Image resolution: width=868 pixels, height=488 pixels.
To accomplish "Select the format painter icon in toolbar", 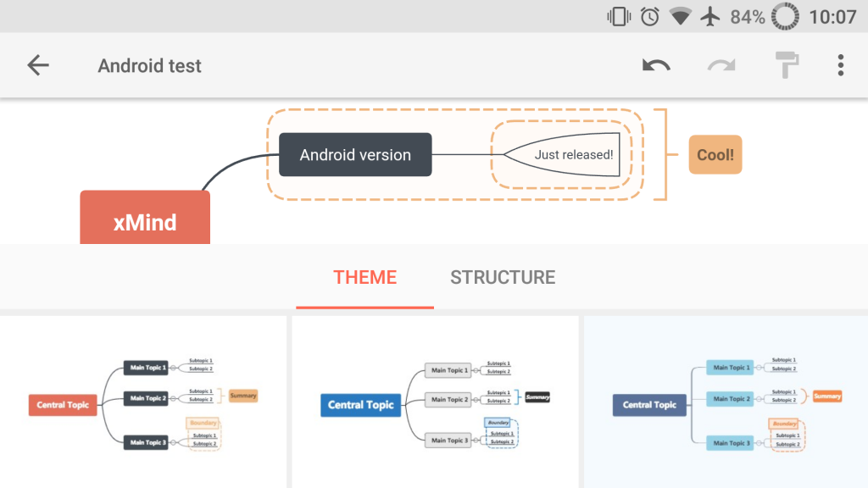I will tap(786, 65).
